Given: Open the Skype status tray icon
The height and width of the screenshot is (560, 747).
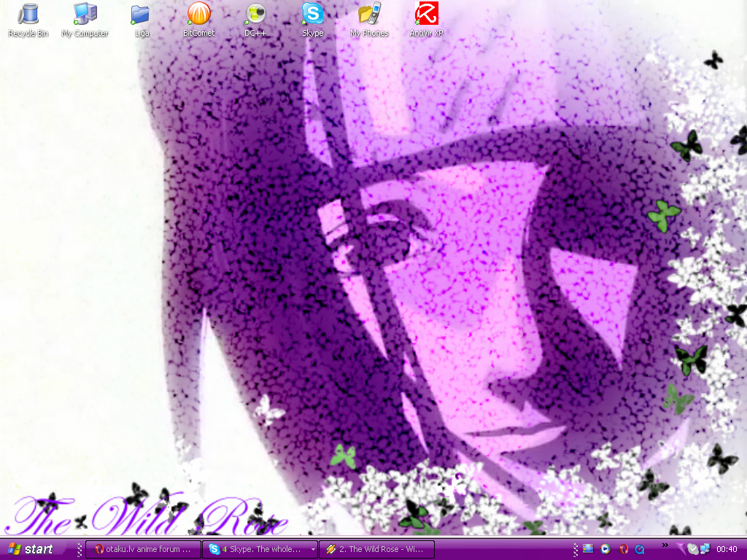Looking at the screenshot, I should (x=693, y=549).
